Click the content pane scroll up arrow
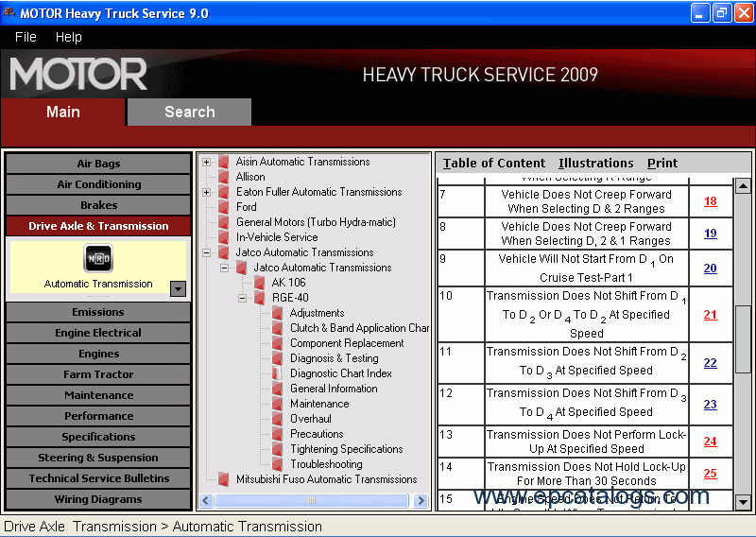 pos(743,185)
